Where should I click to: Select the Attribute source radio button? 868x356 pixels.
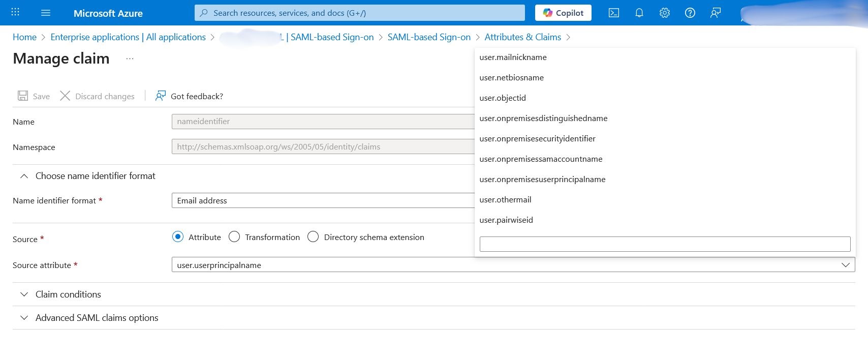(178, 237)
